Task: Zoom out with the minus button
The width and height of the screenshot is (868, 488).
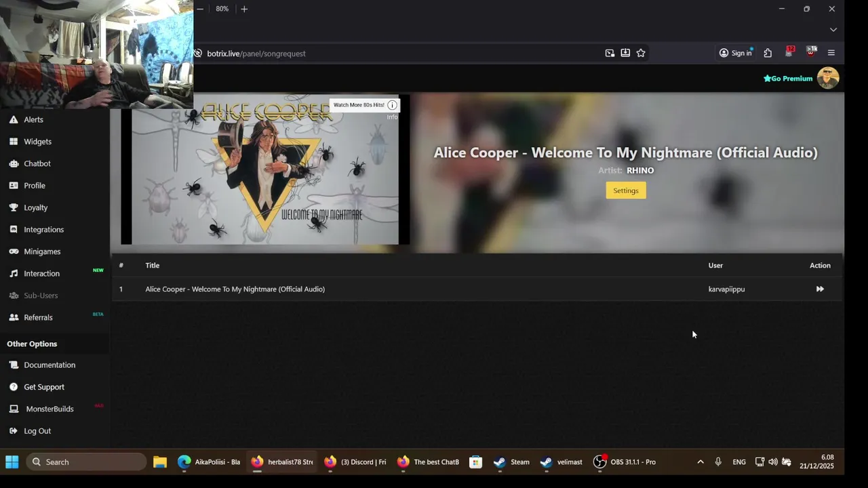Action: [200, 9]
